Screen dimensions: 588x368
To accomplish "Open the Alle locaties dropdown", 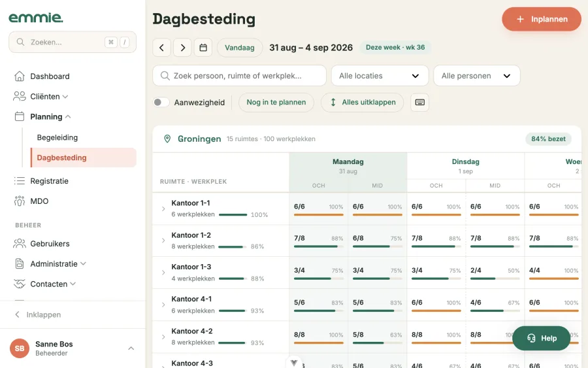I will coord(380,76).
